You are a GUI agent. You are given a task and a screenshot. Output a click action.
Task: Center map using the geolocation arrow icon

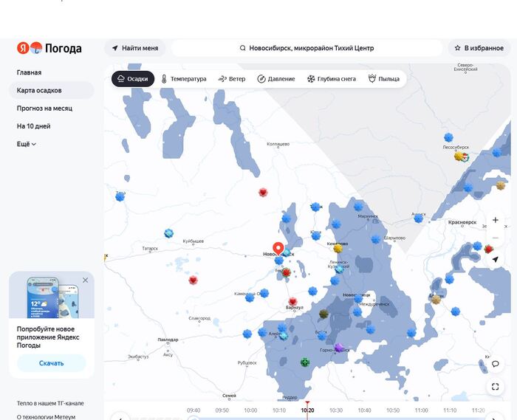496,260
